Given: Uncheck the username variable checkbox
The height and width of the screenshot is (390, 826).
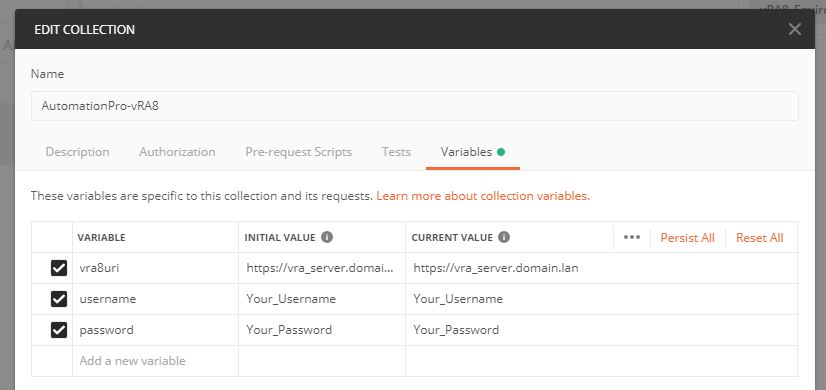Looking at the screenshot, I should (x=58, y=299).
